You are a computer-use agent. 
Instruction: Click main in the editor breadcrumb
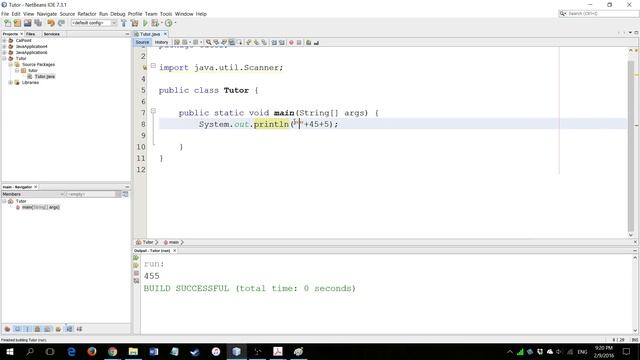click(174, 242)
